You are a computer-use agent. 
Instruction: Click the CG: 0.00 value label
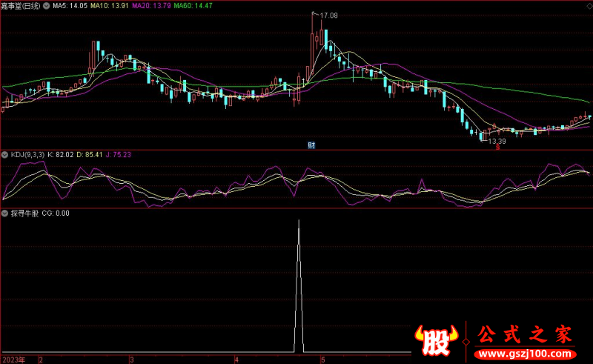click(x=56, y=214)
